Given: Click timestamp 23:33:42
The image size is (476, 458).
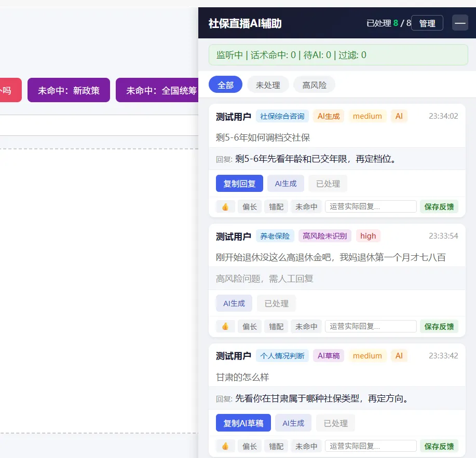Looking at the screenshot, I should (443, 356).
